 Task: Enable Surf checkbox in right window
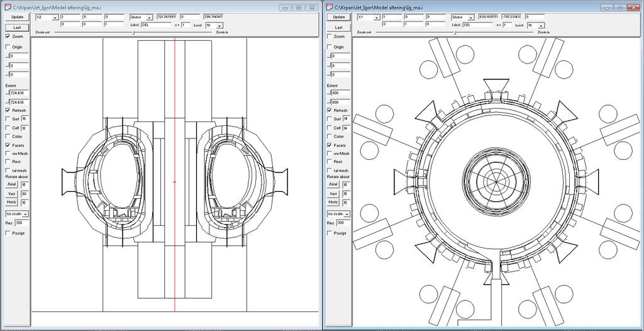coord(330,119)
